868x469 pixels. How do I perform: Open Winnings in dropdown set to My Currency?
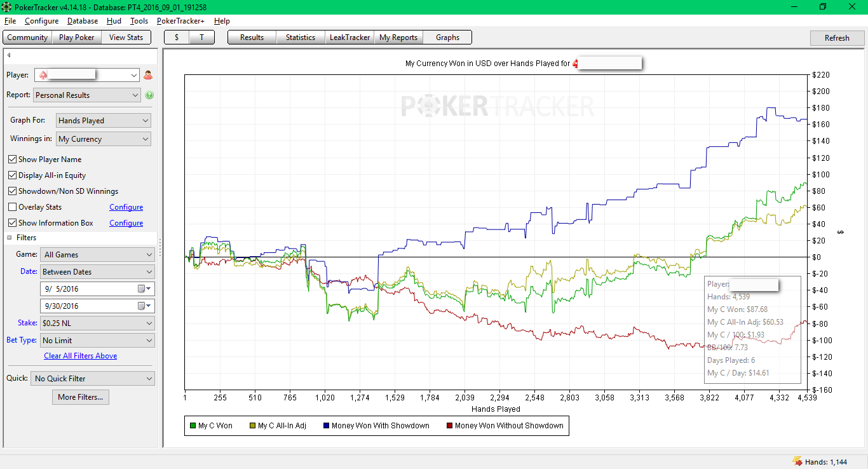pos(103,139)
